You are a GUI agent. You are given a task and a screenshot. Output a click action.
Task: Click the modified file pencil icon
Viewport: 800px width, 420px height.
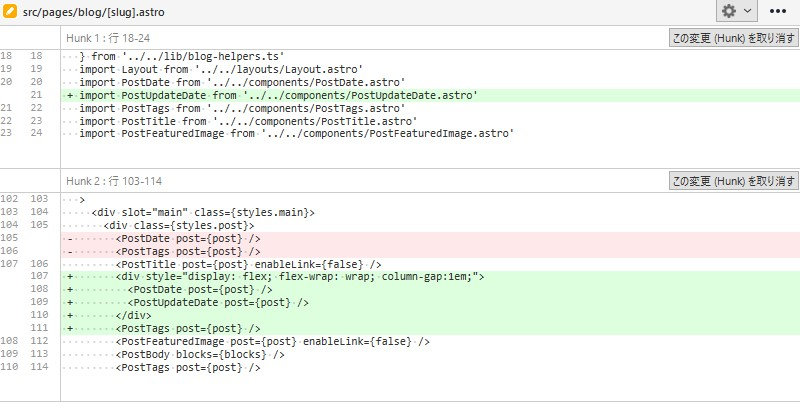pos(10,11)
